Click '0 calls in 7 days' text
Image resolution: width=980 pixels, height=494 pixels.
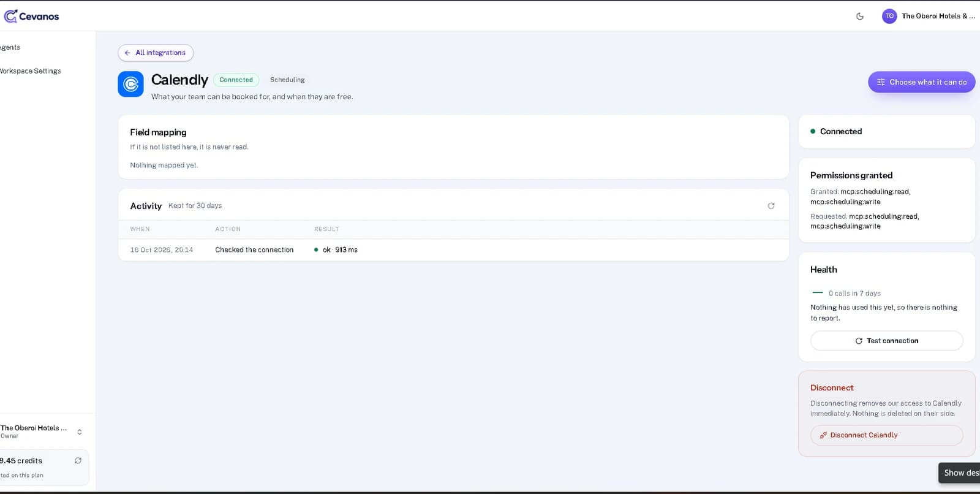(x=854, y=294)
